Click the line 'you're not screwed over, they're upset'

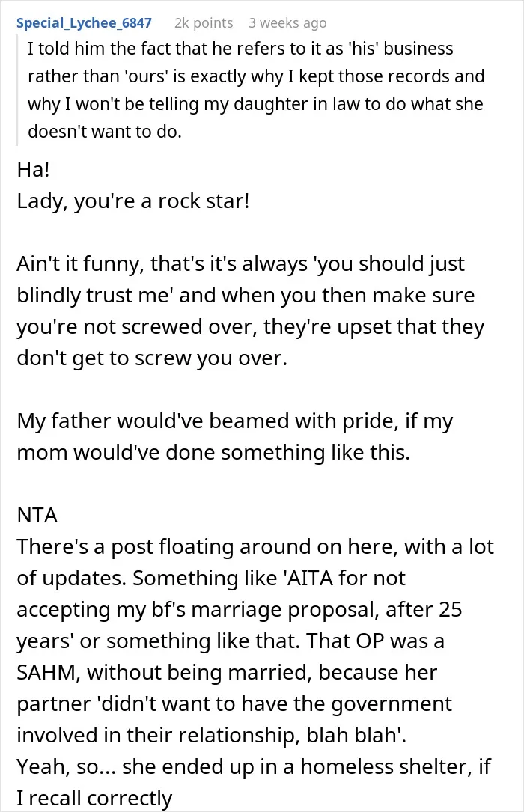click(x=251, y=327)
